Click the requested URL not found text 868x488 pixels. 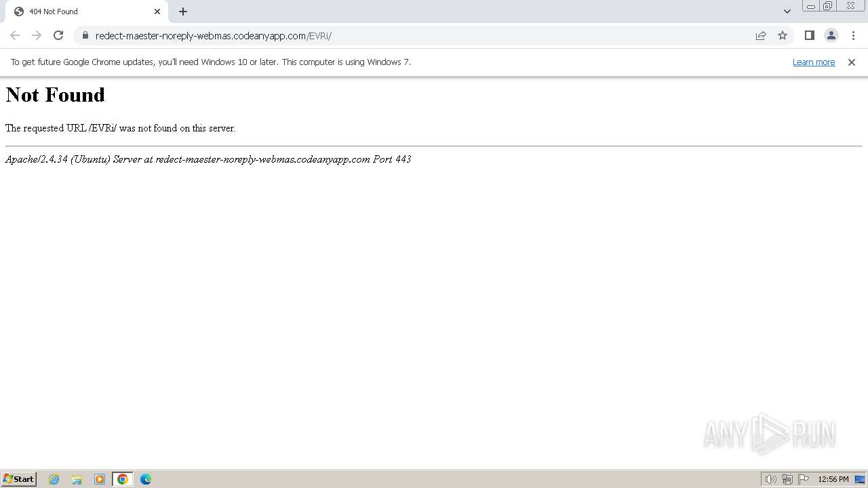click(x=120, y=128)
